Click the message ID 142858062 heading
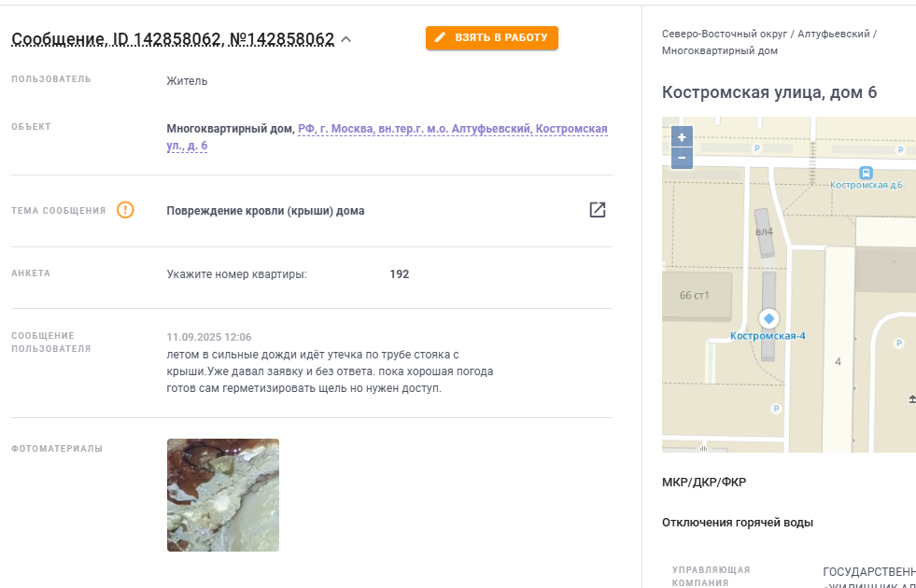The width and height of the screenshot is (916, 588). click(x=173, y=39)
